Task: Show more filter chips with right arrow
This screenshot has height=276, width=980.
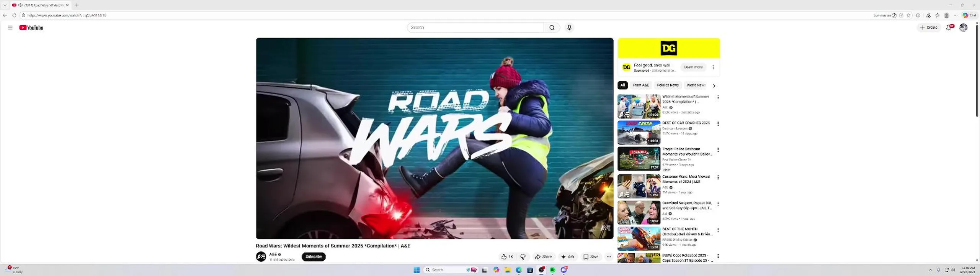Action: point(714,85)
